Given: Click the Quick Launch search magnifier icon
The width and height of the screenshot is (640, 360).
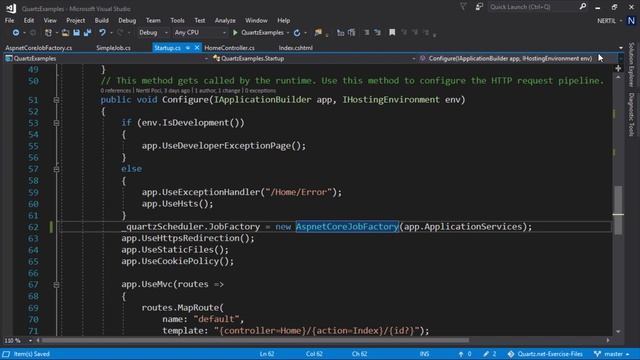Looking at the screenshot, I should [583, 7].
